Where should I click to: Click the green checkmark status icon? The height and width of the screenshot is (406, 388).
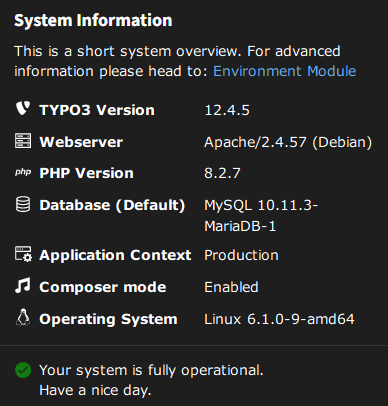coord(23,370)
